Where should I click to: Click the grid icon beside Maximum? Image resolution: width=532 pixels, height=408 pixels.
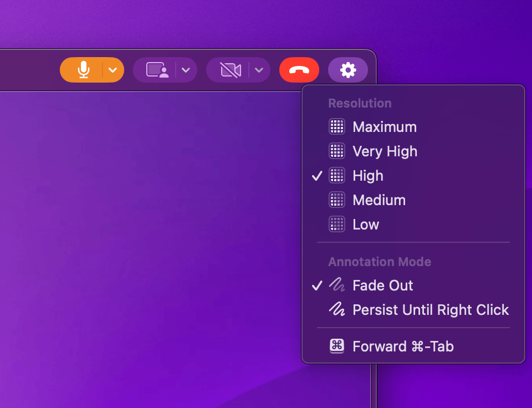click(x=337, y=127)
